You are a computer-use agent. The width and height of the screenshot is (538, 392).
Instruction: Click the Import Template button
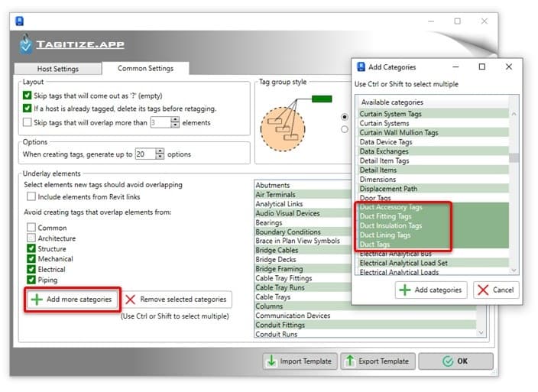pyautogui.click(x=300, y=361)
